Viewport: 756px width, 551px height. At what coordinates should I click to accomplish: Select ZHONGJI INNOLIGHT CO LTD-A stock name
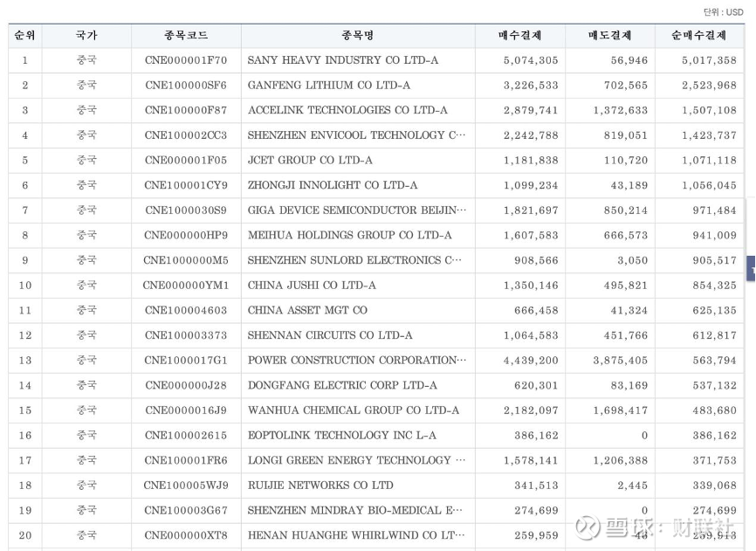pos(333,185)
